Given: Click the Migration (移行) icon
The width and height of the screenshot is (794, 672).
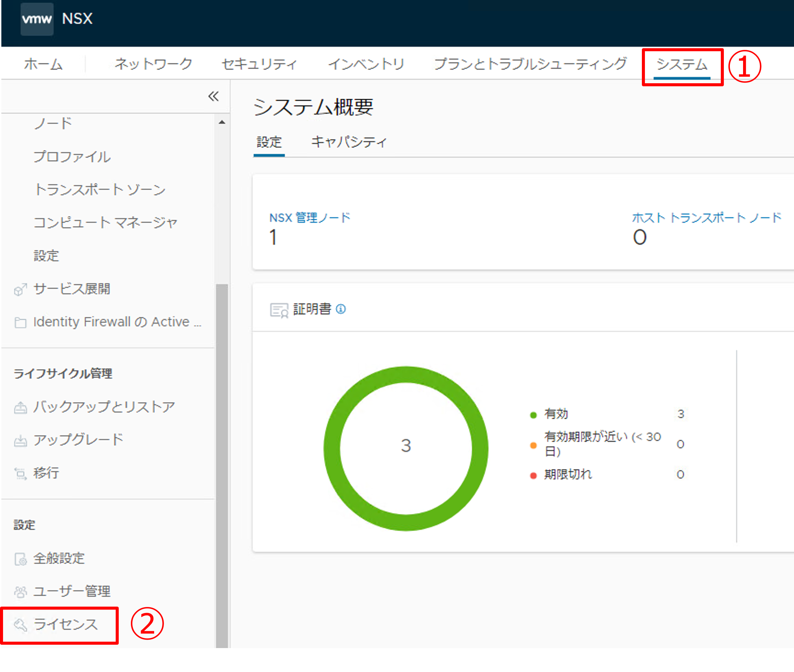Looking at the screenshot, I should click(20, 474).
